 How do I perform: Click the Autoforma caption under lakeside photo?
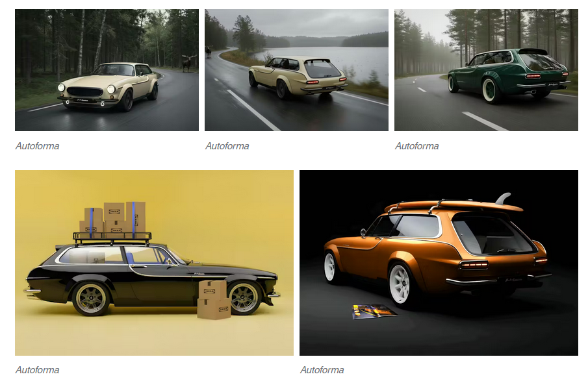pyautogui.click(x=227, y=146)
